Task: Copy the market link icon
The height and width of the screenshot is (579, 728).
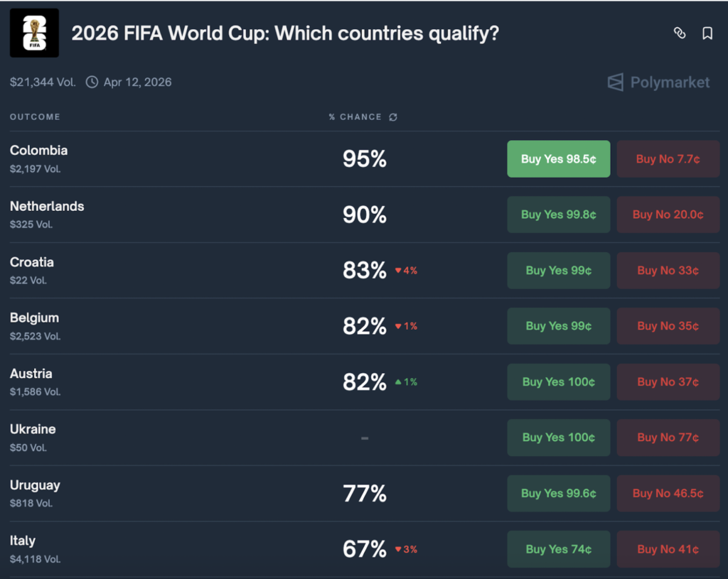Action: click(x=679, y=33)
